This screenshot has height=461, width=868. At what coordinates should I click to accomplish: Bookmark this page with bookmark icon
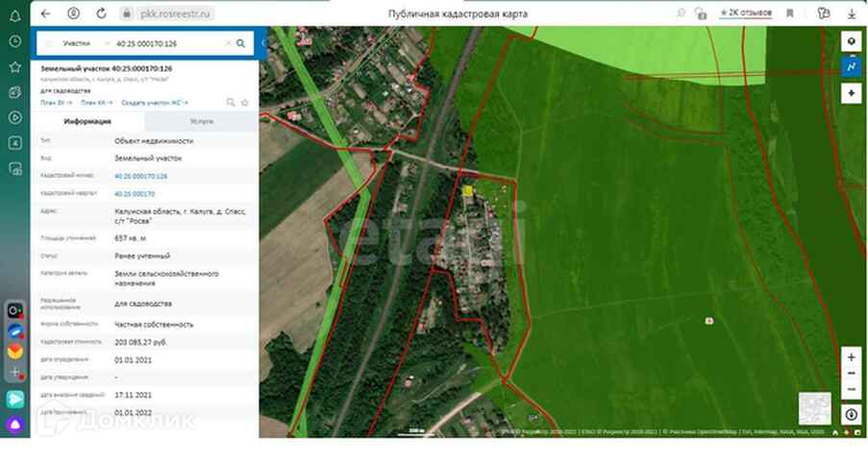coord(790,13)
